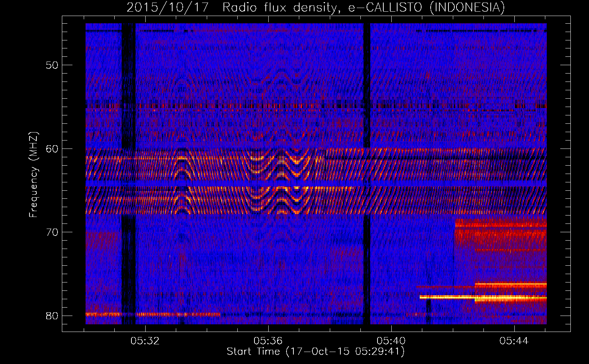Select the "70" frequency tick label
This screenshot has width=589, height=364.
point(52,232)
